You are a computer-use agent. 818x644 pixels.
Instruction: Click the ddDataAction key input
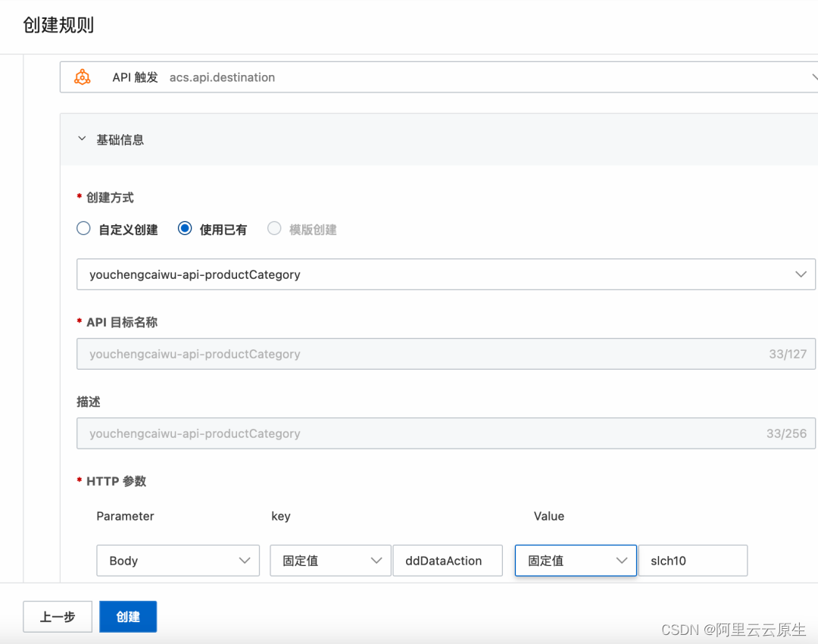coord(448,561)
